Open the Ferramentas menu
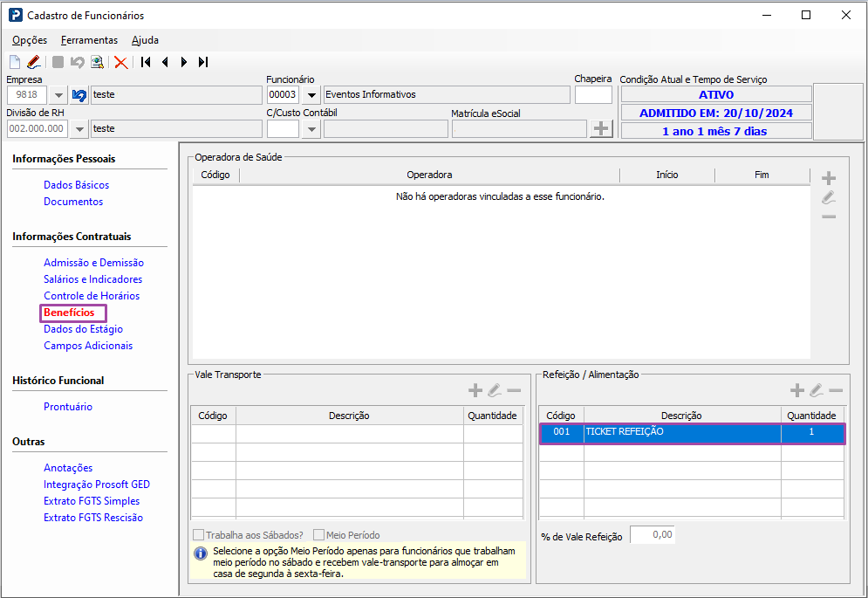The image size is (868, 598). (89, 40)
